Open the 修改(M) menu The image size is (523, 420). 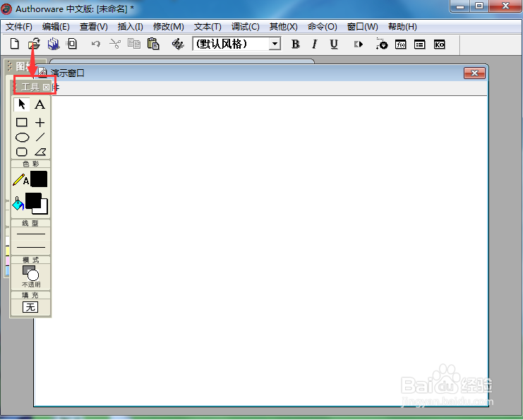click(169, 27)
